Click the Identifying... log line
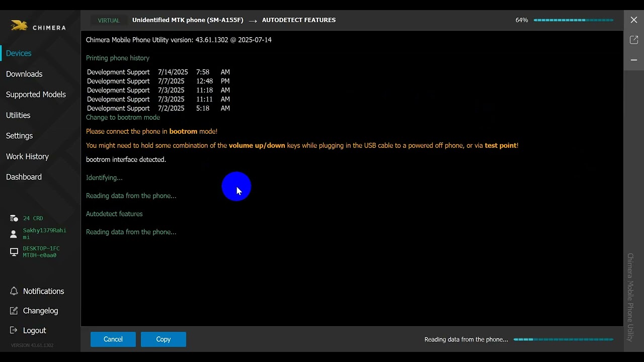 (104, 177)
